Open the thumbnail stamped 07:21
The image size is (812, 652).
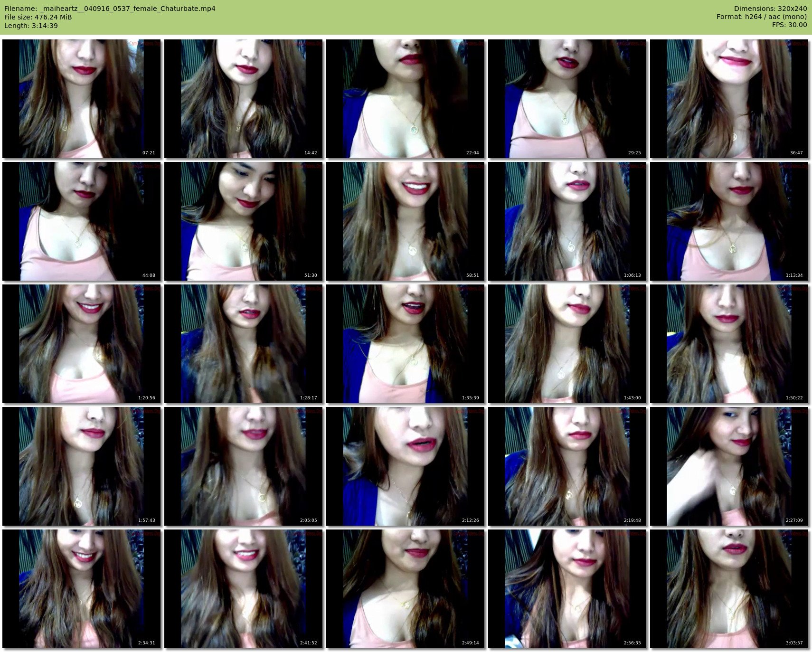point(81,99)
